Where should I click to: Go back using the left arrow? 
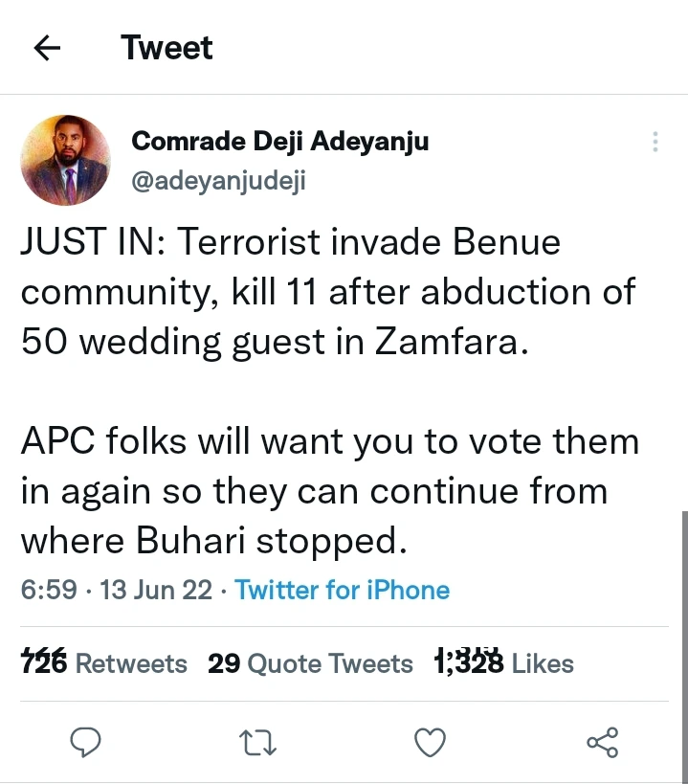[x=47, y=49]
